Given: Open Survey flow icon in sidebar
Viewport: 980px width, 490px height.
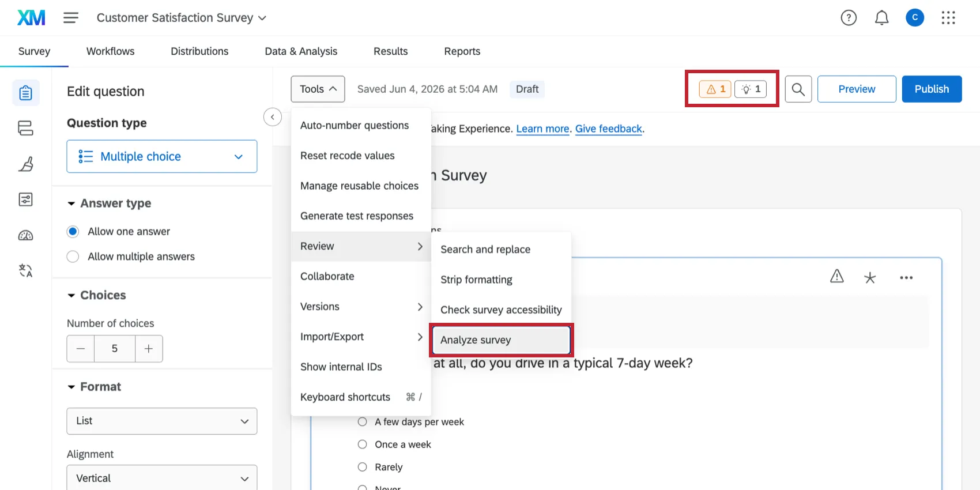Looking at the screenshot, I should coord(26,128).
